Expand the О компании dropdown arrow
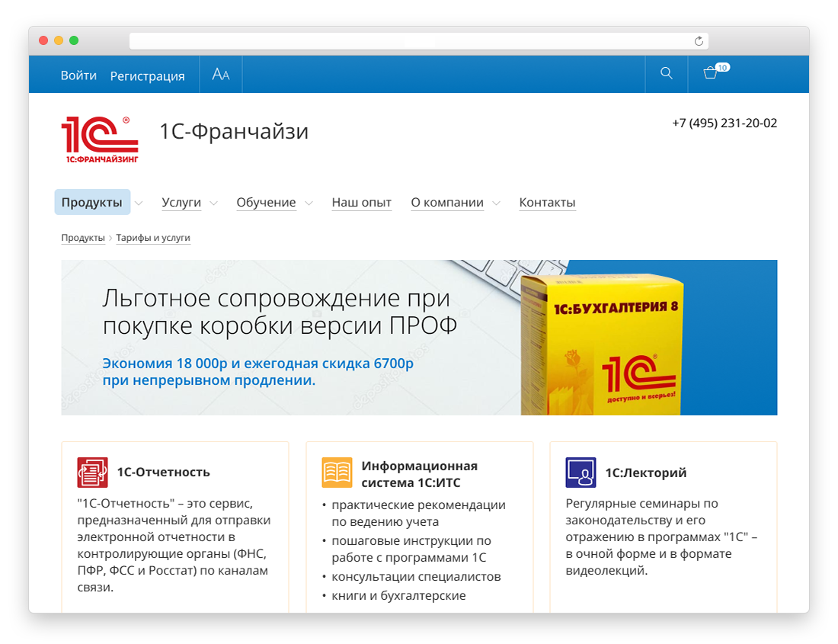 tap(497, 203)
